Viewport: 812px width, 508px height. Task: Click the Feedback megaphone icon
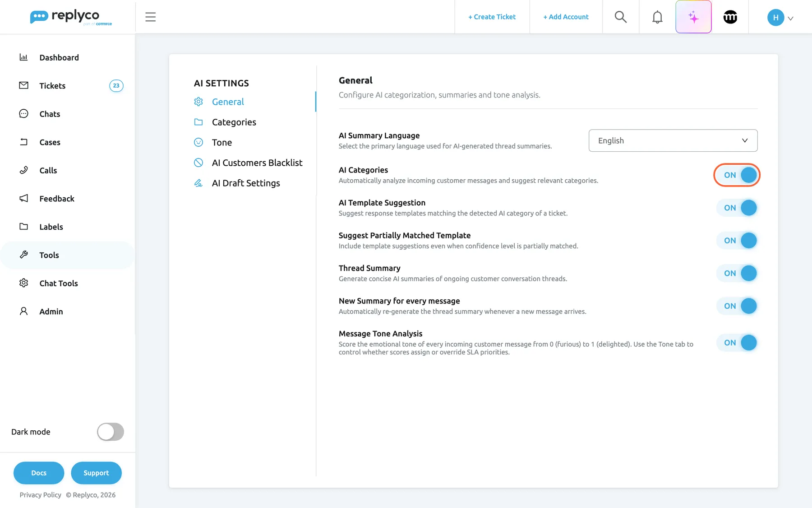click(23, 198)
